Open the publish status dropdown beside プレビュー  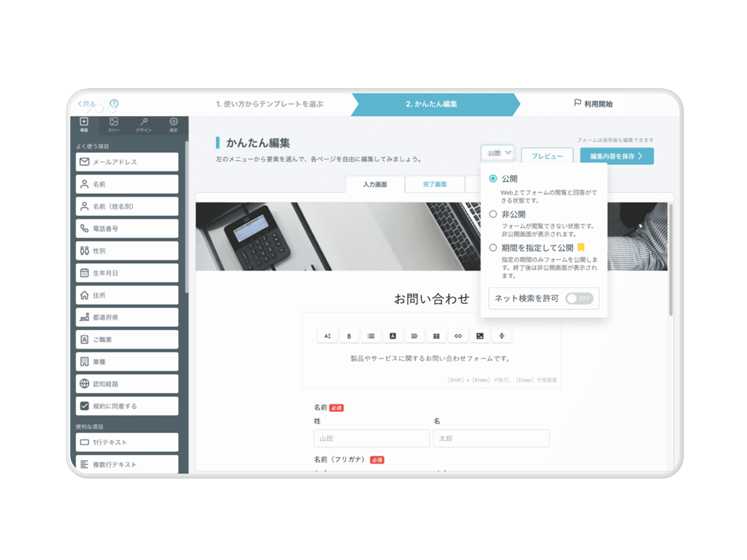[498, 153]
